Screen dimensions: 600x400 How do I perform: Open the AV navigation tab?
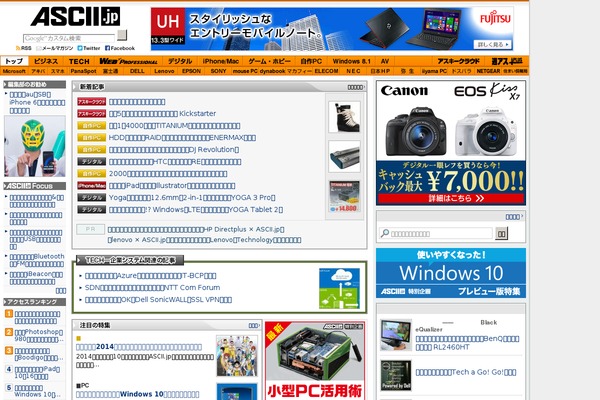tap(385, 61)
